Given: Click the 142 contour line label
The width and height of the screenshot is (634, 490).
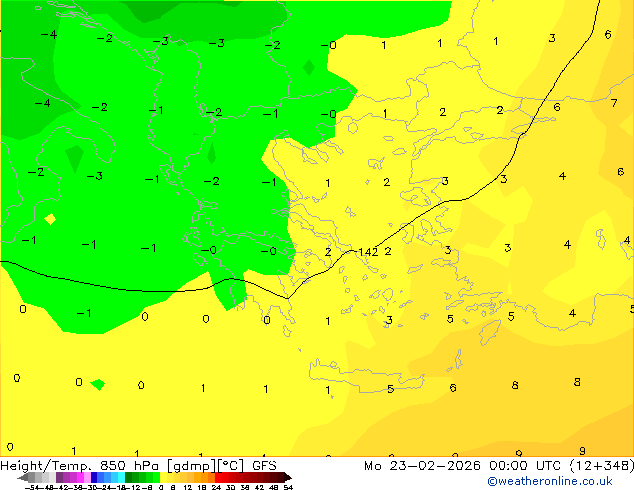Looking at the screenshot, I should tap(368, 252).
